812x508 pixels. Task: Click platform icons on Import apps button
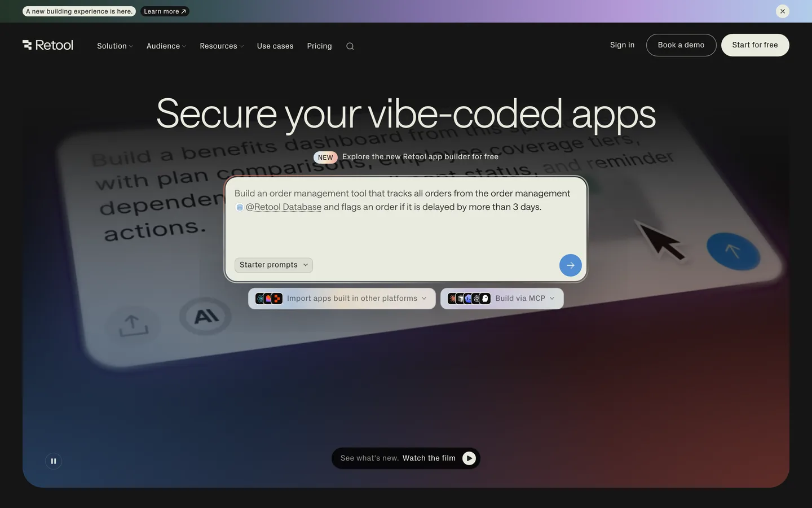pyautogui.click(x=269, y=299)
